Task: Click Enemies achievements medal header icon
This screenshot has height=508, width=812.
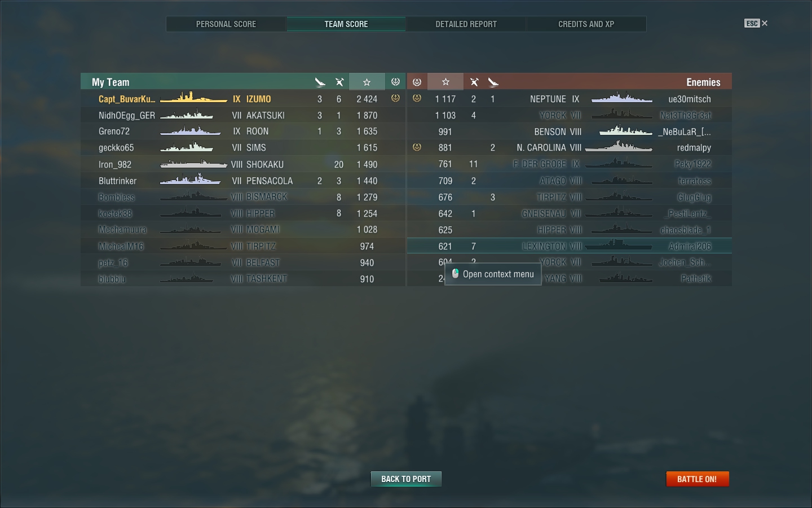Action: 417,82
